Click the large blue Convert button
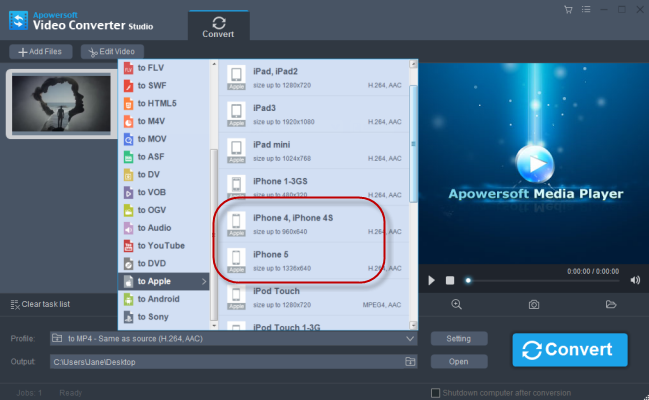Image resolution: width=649 pixels, height=400 pixels. pos(570,350)
